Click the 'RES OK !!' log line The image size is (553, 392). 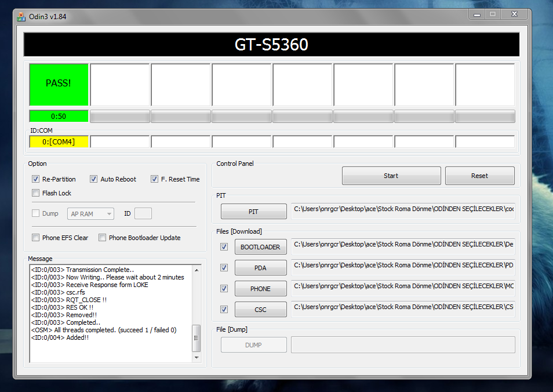point(62,307)
